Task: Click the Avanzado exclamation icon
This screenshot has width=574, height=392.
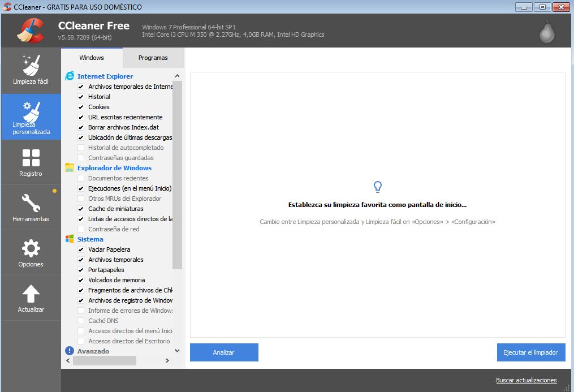Action: pos(70,351)
